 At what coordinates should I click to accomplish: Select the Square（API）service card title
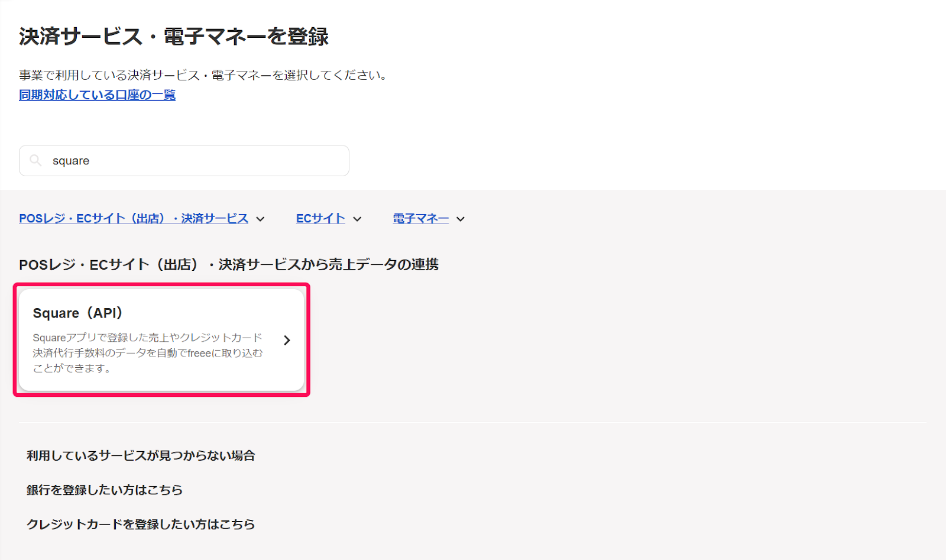coord(77,313)
